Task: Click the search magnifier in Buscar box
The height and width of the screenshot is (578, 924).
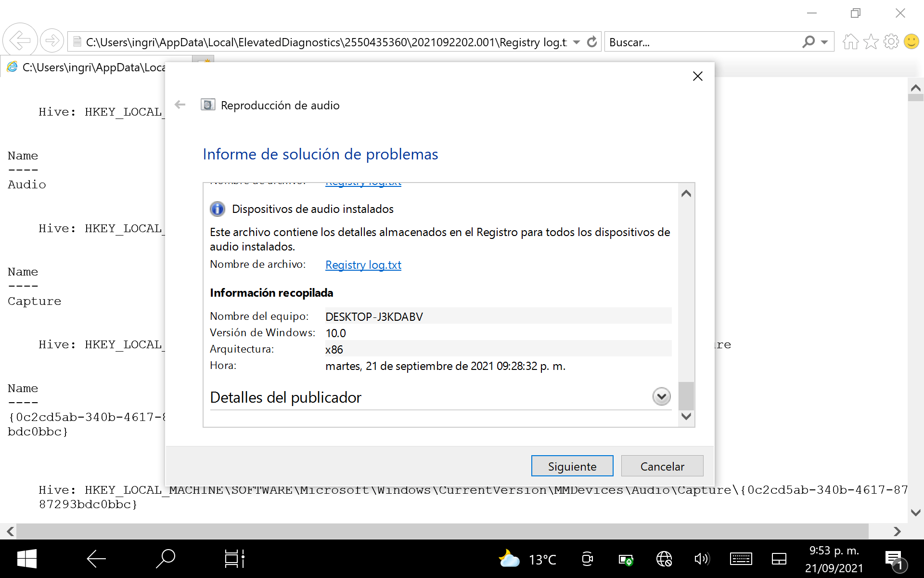Action: point(808,42)
